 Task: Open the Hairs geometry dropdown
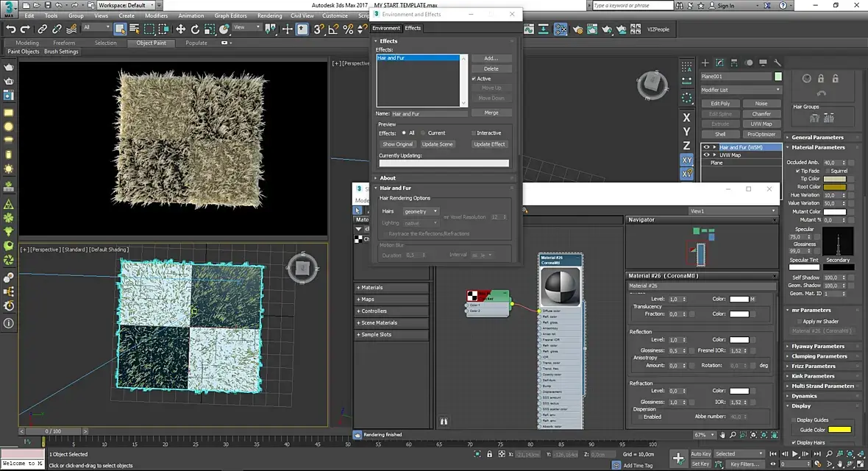[421, 211]
